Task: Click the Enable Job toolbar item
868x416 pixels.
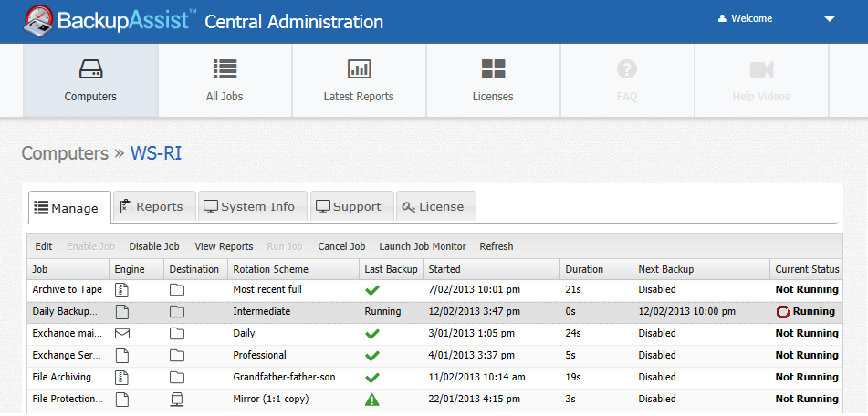Action: click(90, 246)
